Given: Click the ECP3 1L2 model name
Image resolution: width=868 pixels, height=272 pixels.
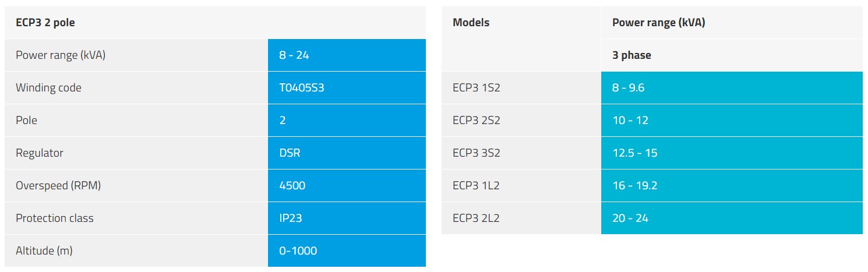Looking at the screenshot, I should [476, 186].
